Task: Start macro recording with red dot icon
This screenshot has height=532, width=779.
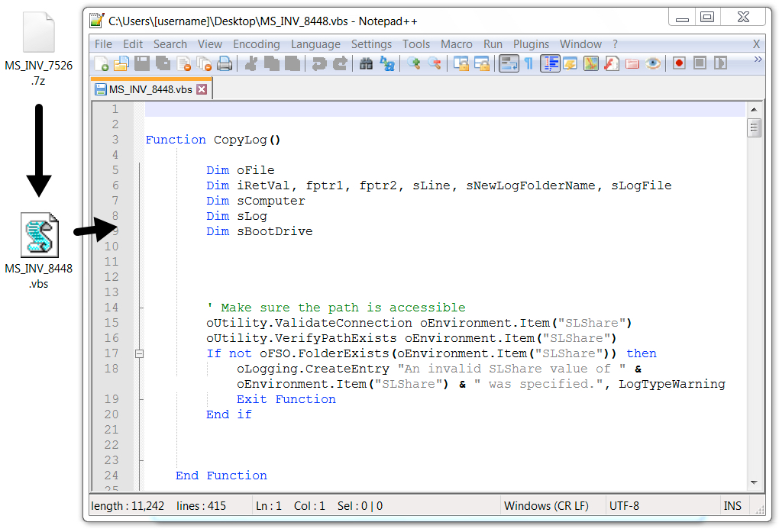Action: [x=679, y=63]
